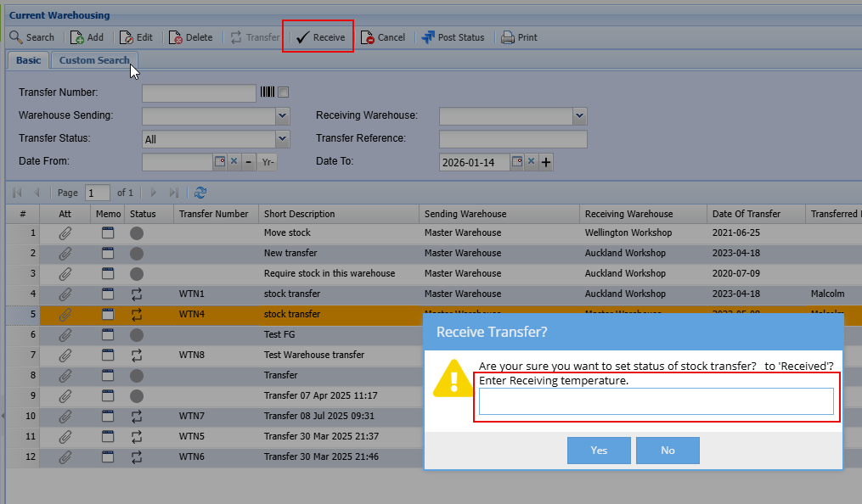Open memo icon for Move stock row

click(x=108, y=232)
